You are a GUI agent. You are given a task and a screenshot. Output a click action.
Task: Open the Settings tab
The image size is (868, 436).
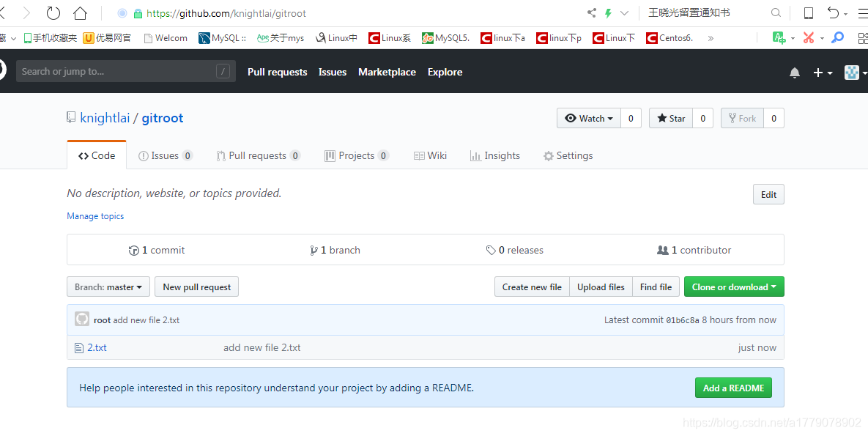[x=568, y=155]
